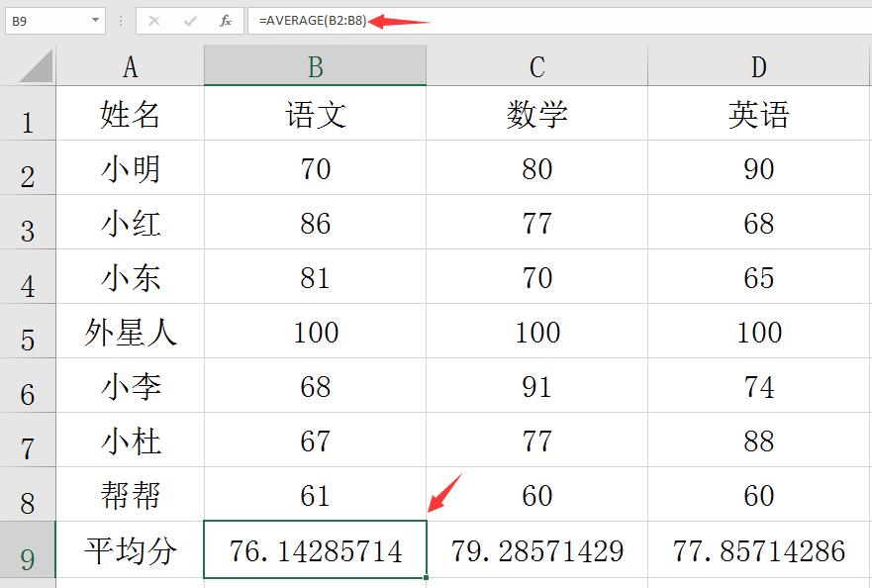Click the Insert Function (fx) icon

[x=225, y=20]
